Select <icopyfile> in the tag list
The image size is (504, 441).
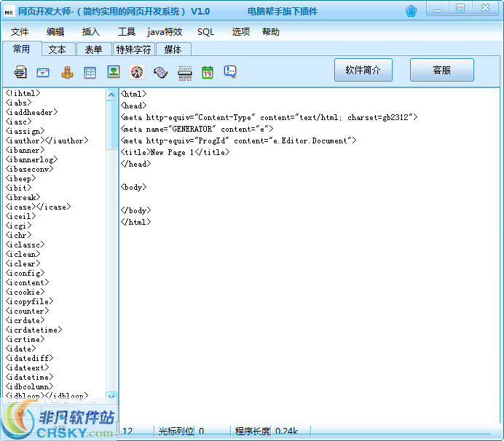tap(29, 301)
